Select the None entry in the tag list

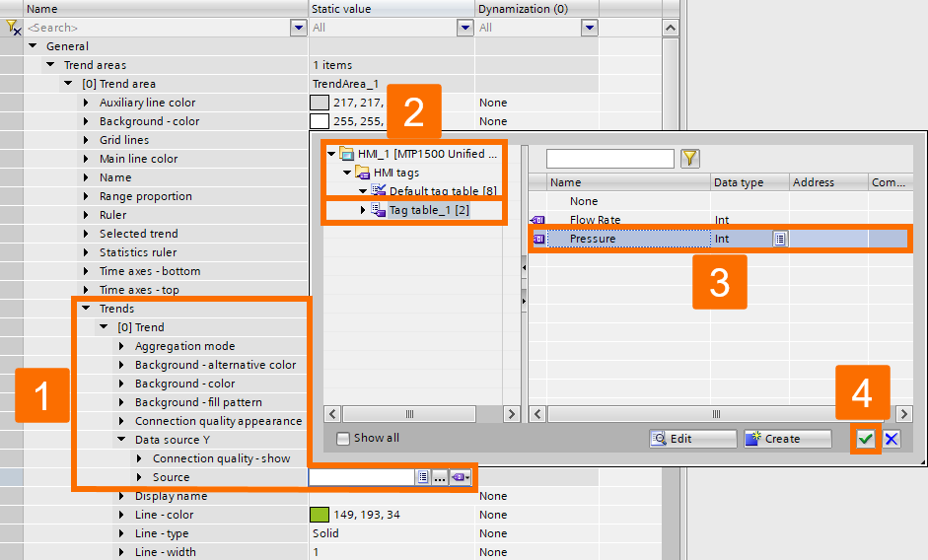(584, 201)
